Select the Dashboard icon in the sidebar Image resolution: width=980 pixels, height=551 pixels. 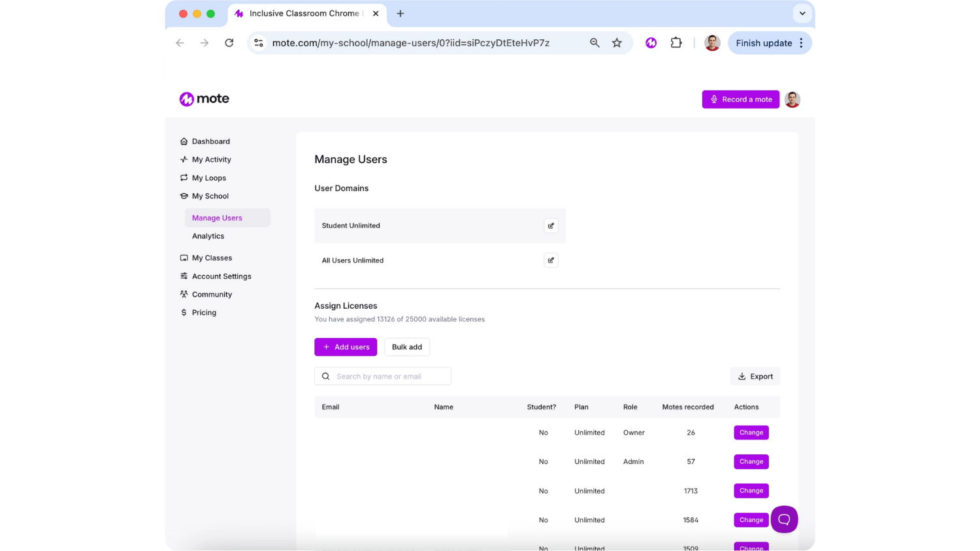[184, 141]
